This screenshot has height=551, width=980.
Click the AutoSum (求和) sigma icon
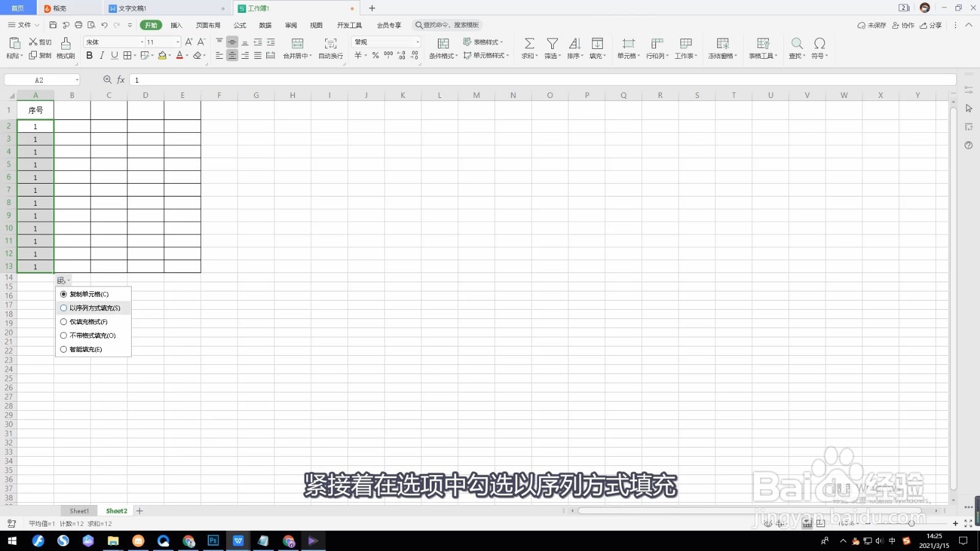[529, 43]
